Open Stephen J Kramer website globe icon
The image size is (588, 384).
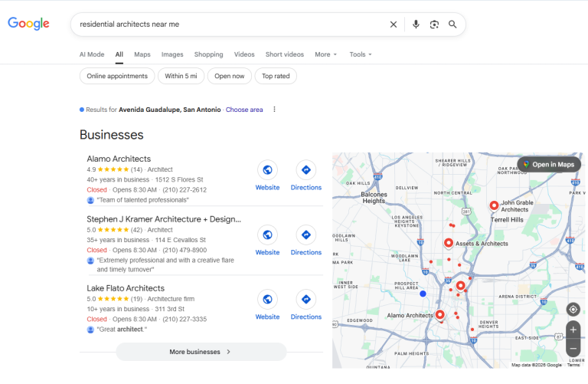click(267, 235)
